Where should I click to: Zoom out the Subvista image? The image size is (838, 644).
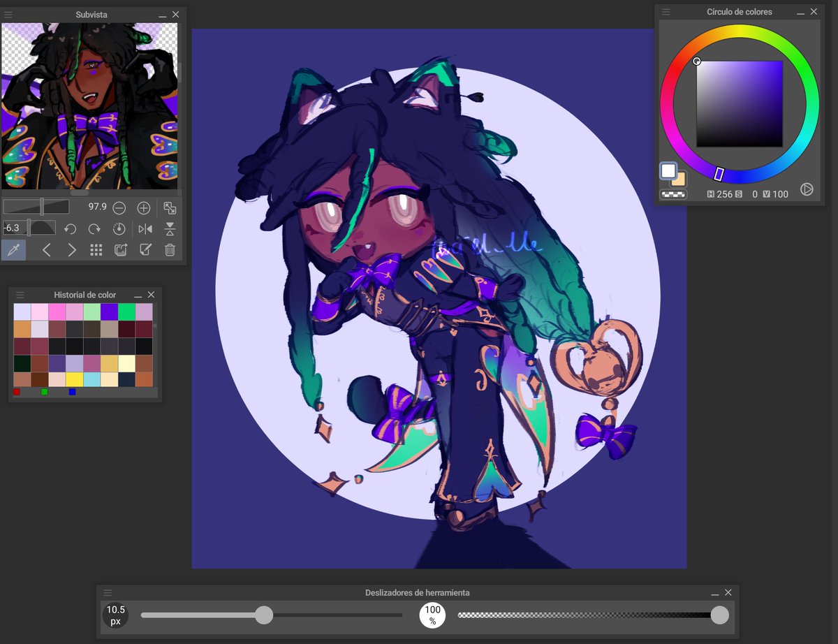tap(119, 207)
